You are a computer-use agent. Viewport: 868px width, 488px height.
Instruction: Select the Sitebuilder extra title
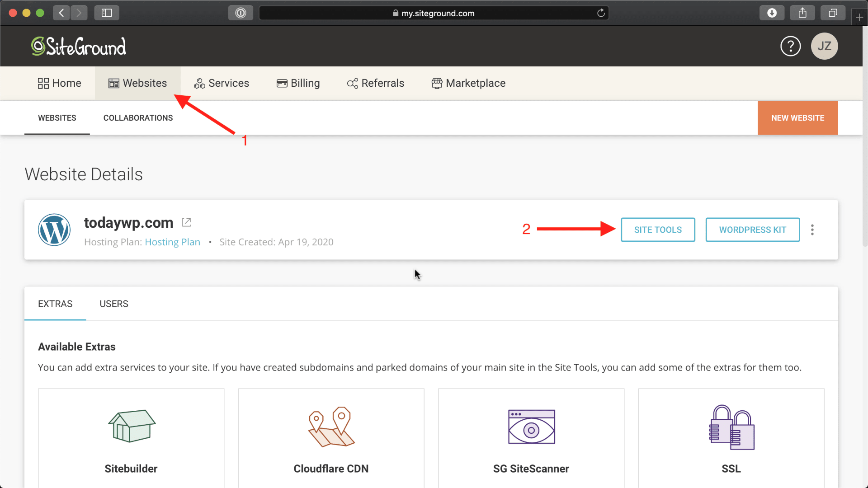point(131,469)
